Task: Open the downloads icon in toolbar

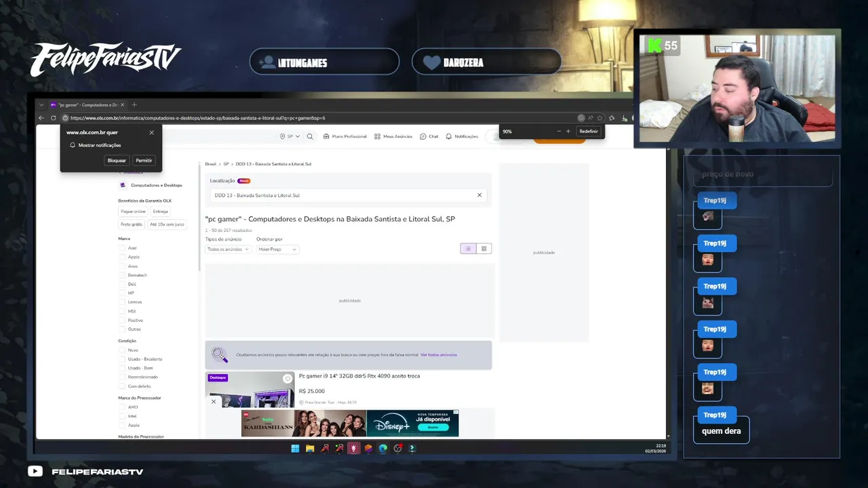Action: pyautogui.click(x=625, y=118)
